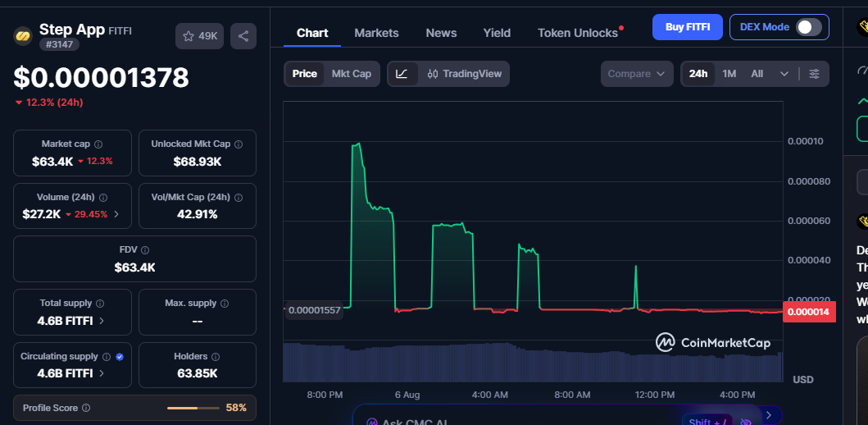Image resolution: width=868 pixels, height=425 pixels.
Task: Click the Profile Score progress bar
Action: [193, 409]
